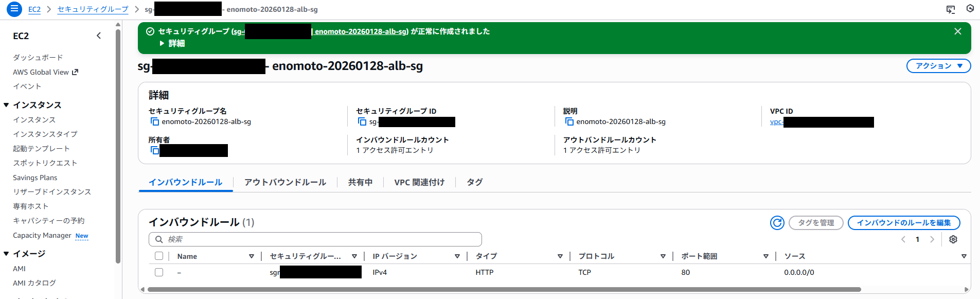980x299 pixels.
Task: Switch to the タグ tab
Action: 474,182
